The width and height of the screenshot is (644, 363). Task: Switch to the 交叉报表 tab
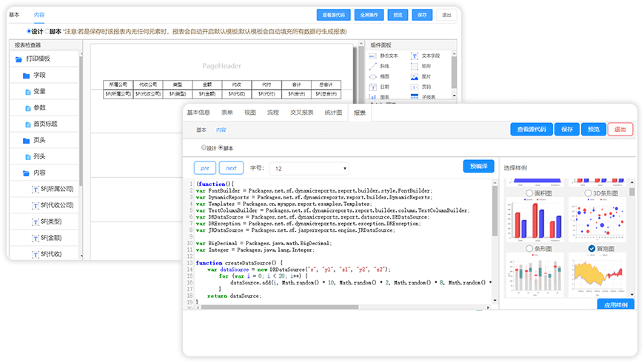click(301, 113)
